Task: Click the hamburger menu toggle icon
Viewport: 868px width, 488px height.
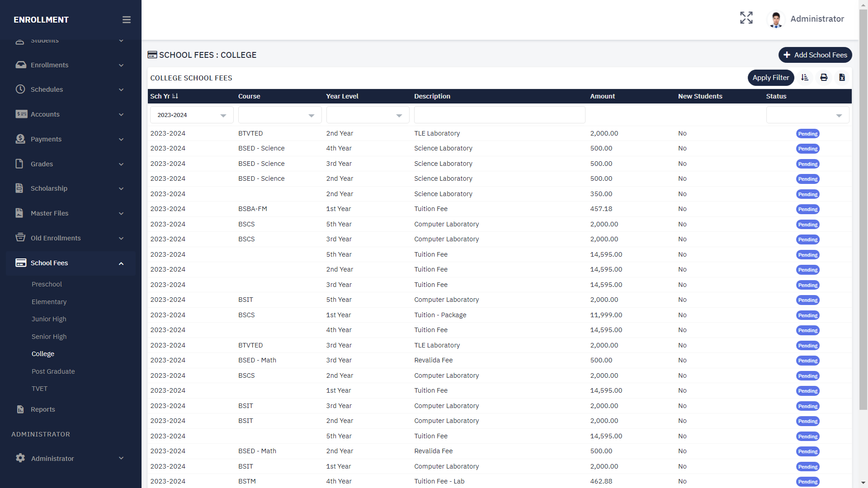Action: pyautogui.click(x=127, y=20)
